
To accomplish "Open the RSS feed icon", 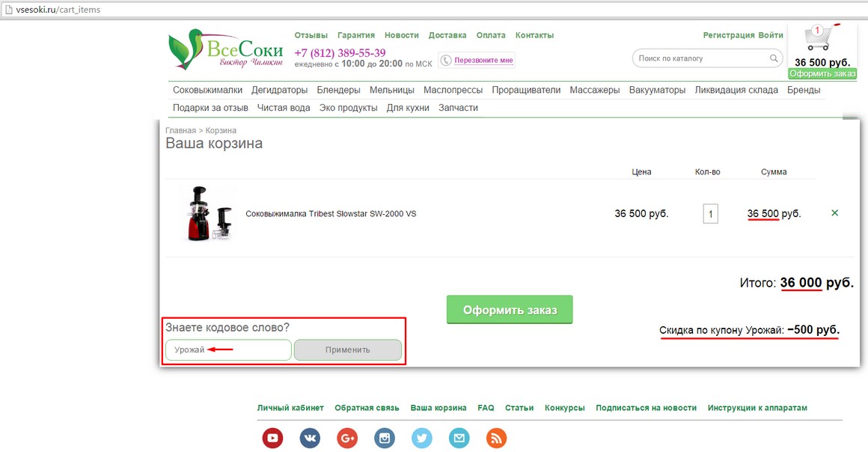I will (497, 438).
